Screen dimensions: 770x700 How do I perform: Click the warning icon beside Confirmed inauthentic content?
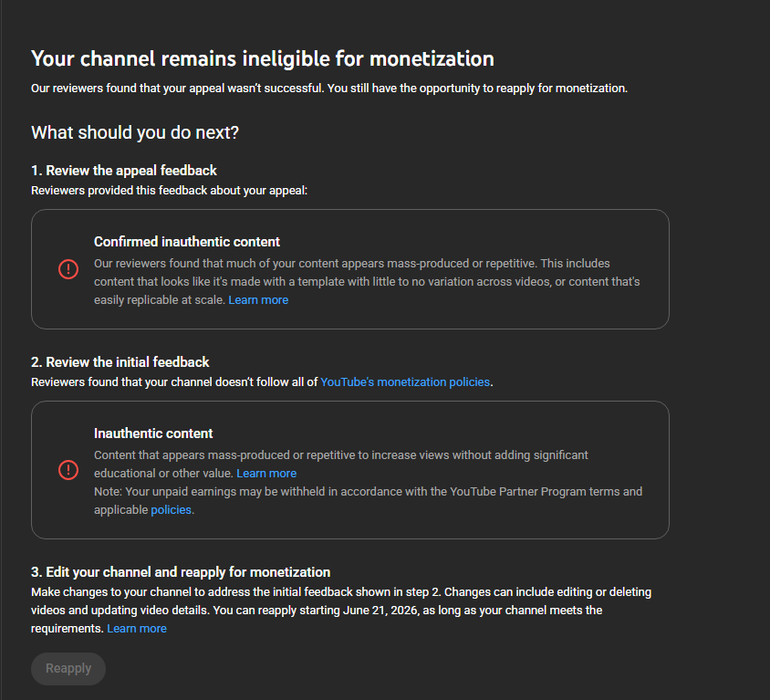[68, 269]
